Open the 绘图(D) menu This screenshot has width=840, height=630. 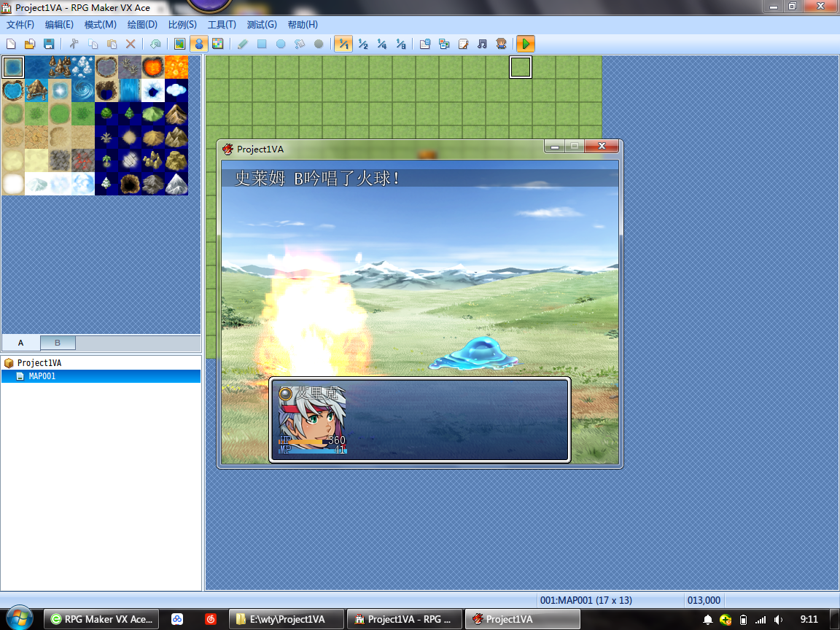(142, 25)
